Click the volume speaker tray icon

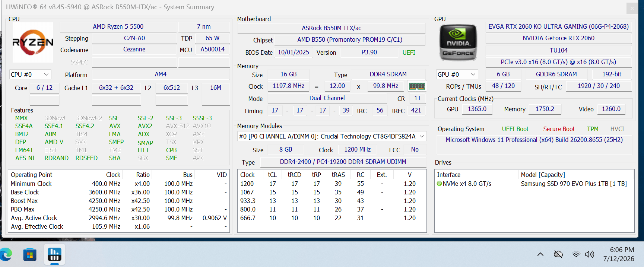589,254
